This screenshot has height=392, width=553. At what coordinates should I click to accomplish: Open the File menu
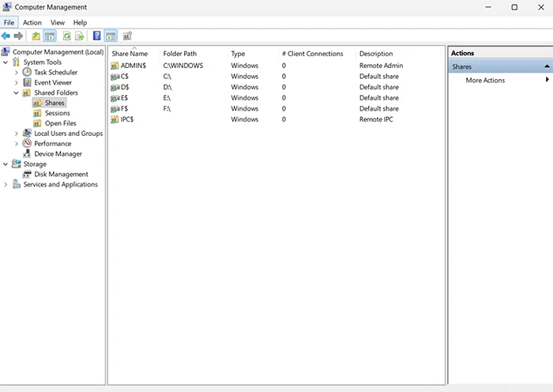click(9, 23)
